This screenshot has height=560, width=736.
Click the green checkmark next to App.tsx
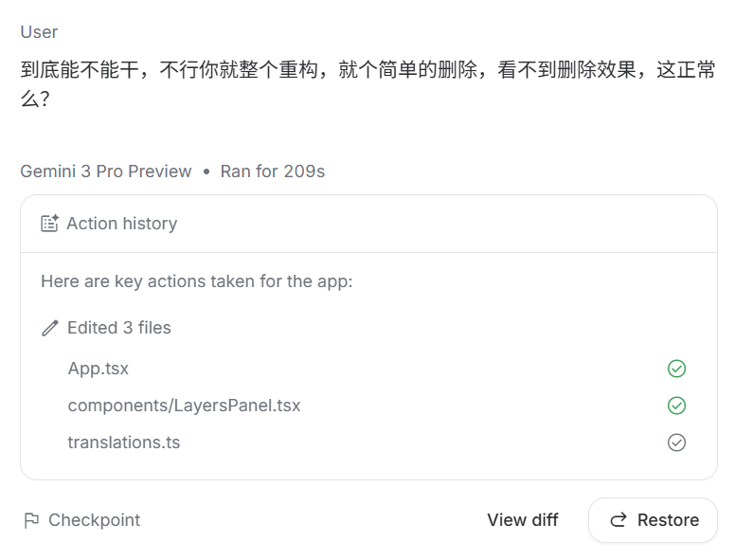point(676,369)
